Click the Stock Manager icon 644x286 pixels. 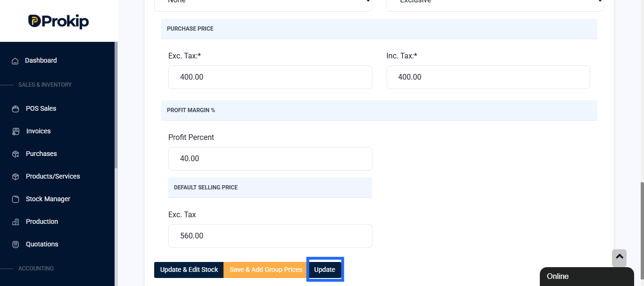(16, 199)
